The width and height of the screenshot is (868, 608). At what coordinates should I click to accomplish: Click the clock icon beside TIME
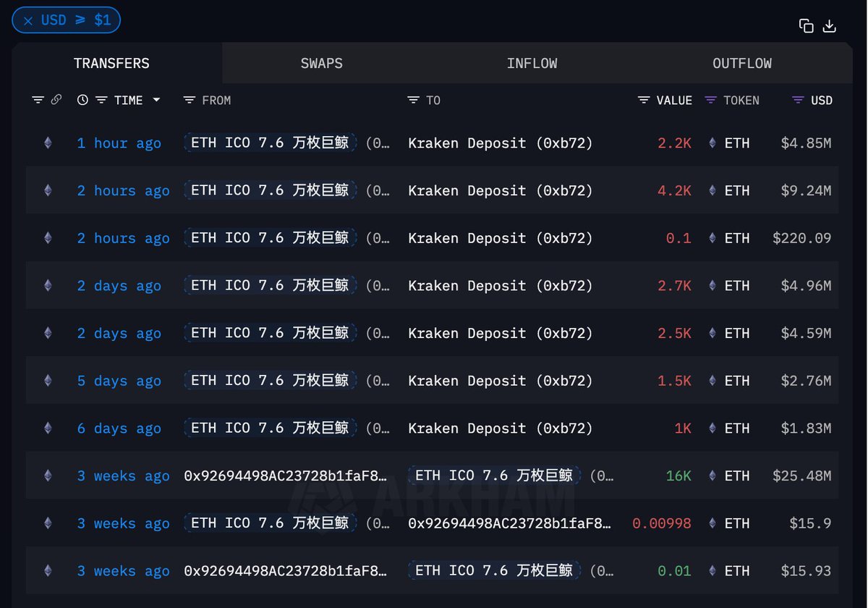pos(82,100)
